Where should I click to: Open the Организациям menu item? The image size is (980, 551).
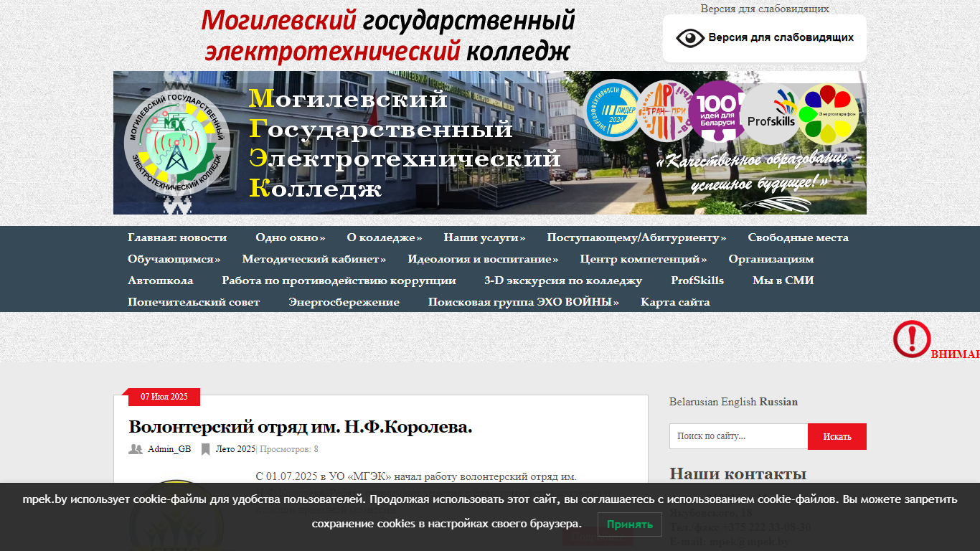click(x=771, y=259)
